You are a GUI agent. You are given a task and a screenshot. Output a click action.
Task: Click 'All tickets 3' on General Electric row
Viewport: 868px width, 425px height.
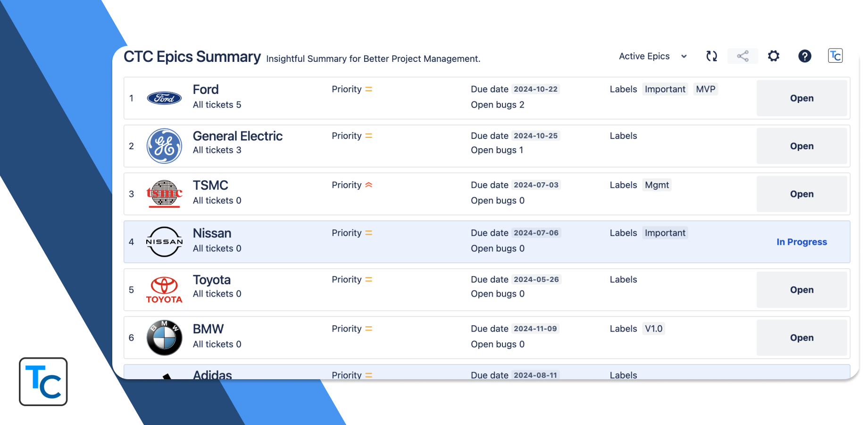pos(217,150)
